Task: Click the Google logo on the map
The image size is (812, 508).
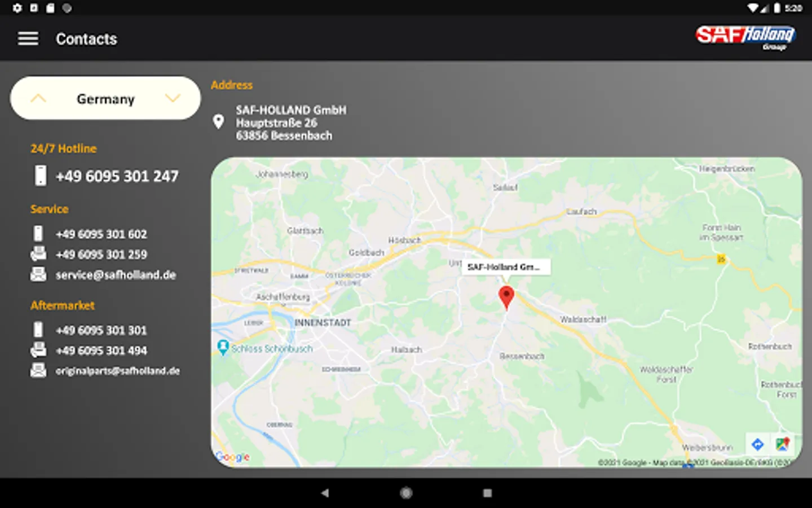Action: tap(232, 457)
